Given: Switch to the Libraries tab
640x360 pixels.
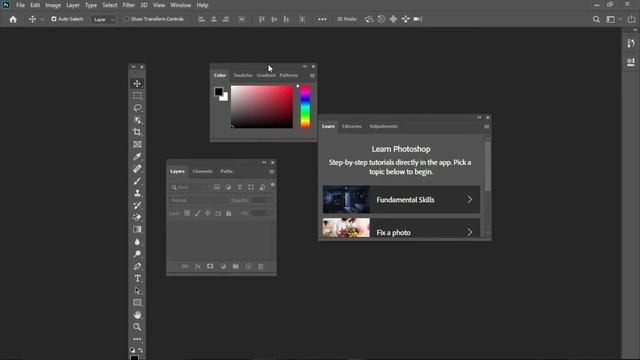Looking at the screenshot, I should (352, 127).
